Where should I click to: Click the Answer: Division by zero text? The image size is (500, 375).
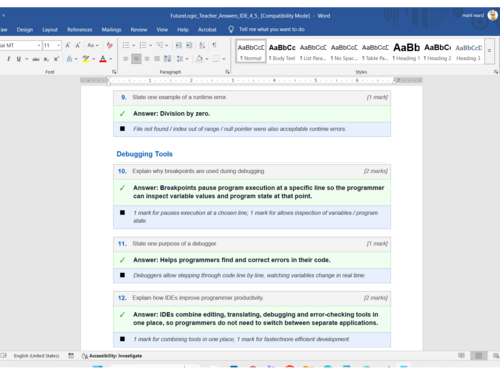click(171, 114)
